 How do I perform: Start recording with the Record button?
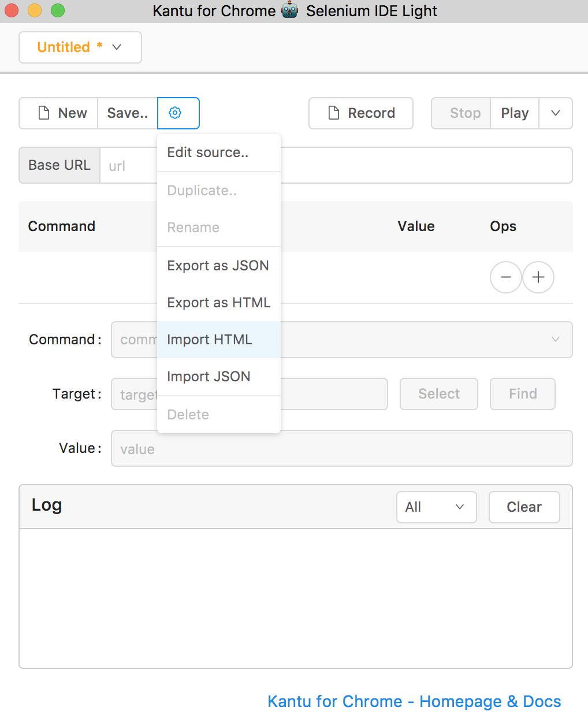click(x=361, y=113)
